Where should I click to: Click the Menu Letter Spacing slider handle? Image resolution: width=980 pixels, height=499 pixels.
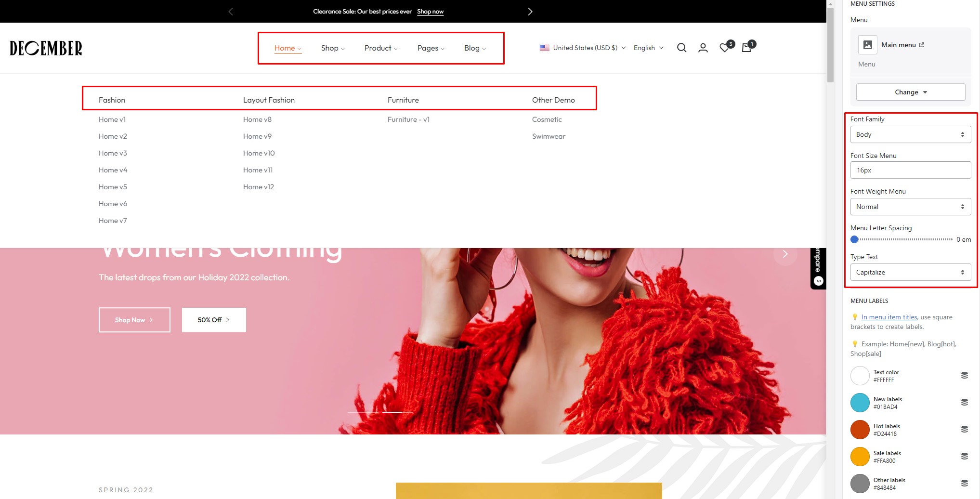[x=855, y=239]
